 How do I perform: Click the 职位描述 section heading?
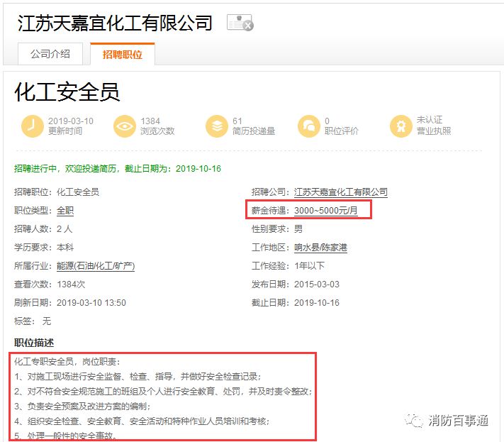(34, 343)
